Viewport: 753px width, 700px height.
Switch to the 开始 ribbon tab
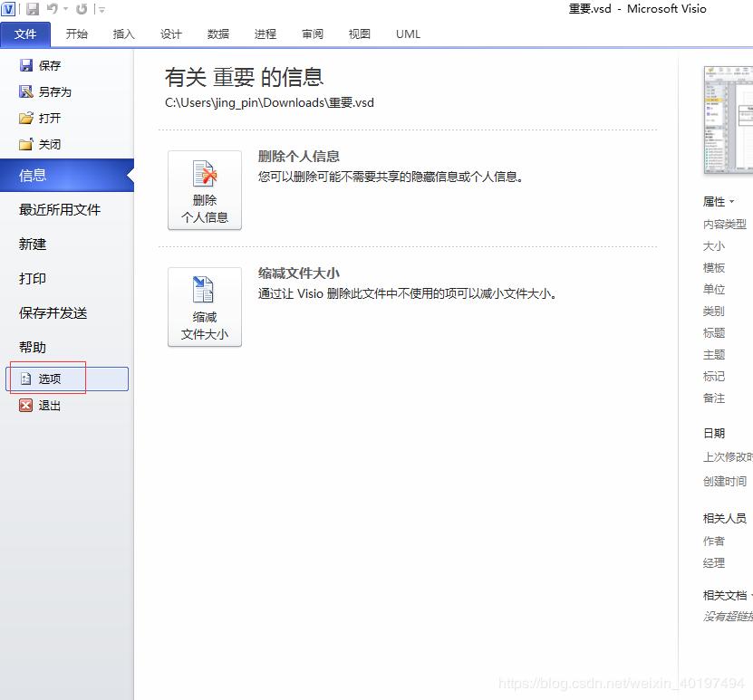pyautogui.click(x=76, y=34)
